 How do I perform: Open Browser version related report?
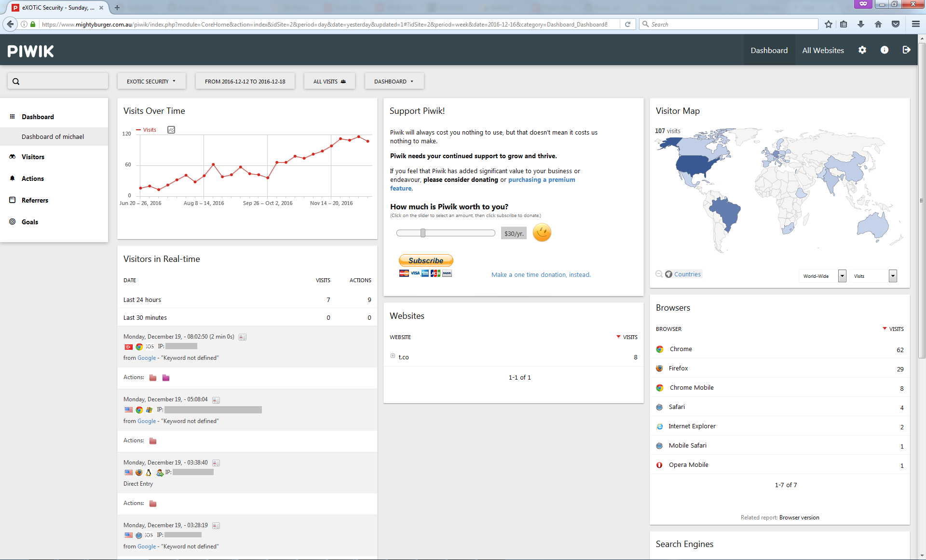pyautogui.click(x=799, y=518)
